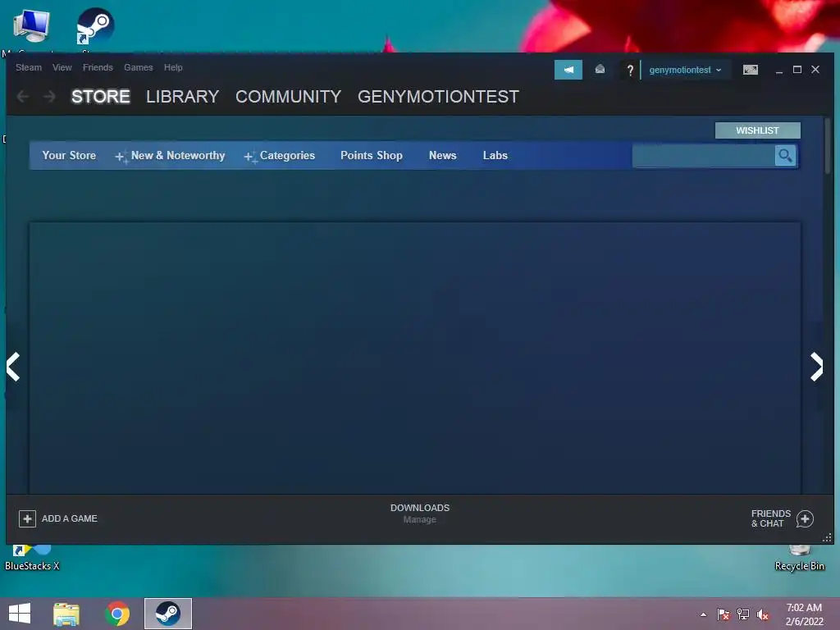Screen dimensions: 840x630
Task: Open the View menu
Action: point(62,67)
